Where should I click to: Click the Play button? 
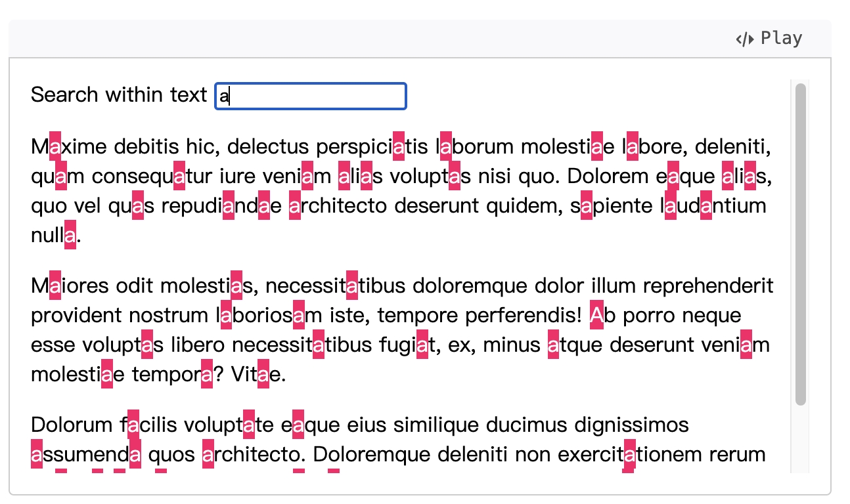pos(769,39)
